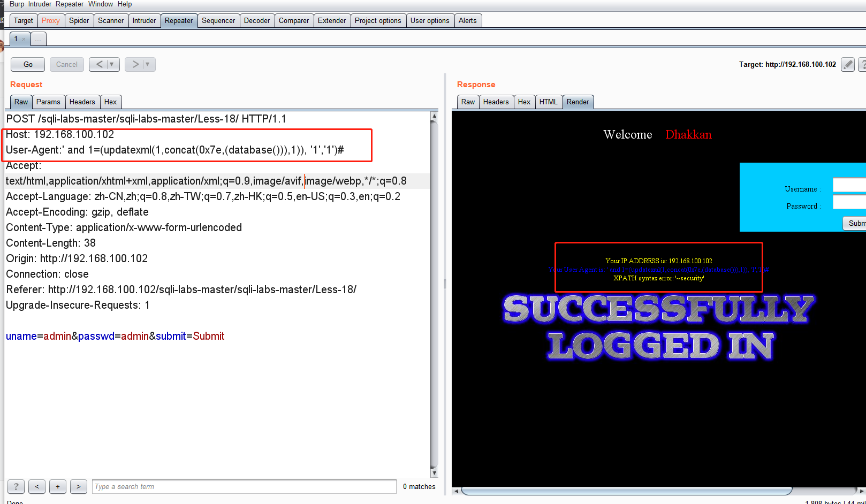Open the Extender tab

[x=332, y=21]
